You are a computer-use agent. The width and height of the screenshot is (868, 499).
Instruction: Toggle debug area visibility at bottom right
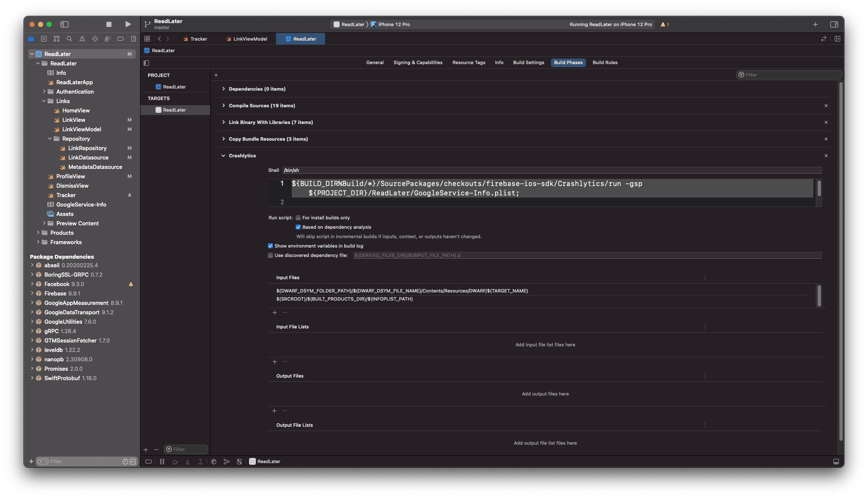pyautogui.click(x=836, y=461)
